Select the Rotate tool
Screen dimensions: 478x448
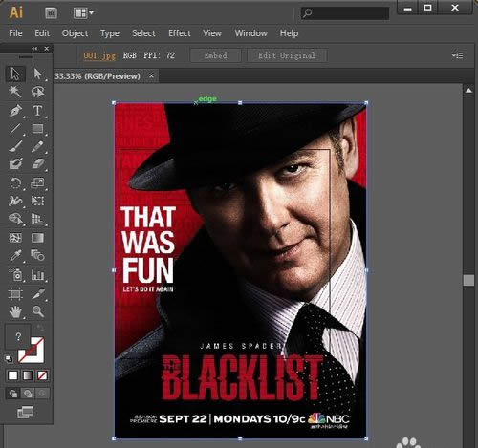point(15,183)
